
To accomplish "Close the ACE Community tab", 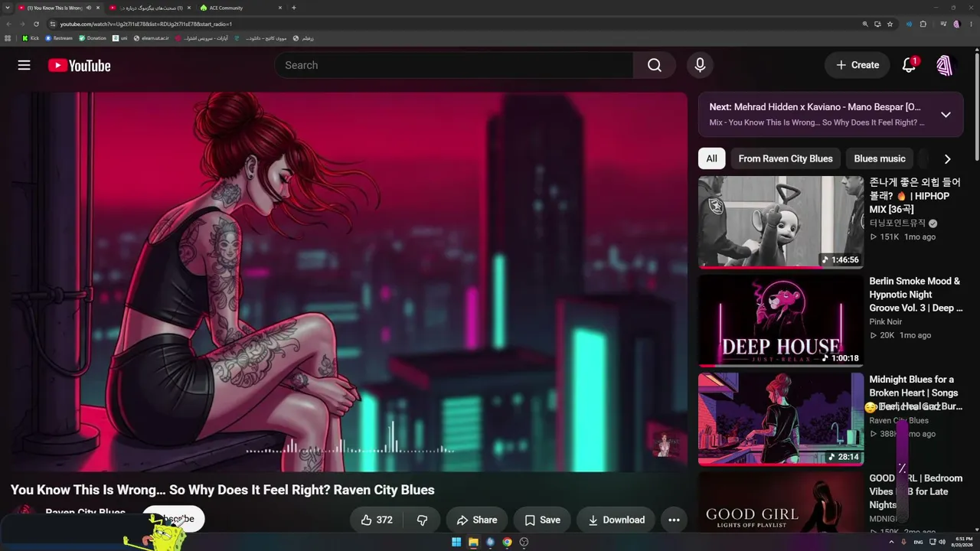I will 280,8.
